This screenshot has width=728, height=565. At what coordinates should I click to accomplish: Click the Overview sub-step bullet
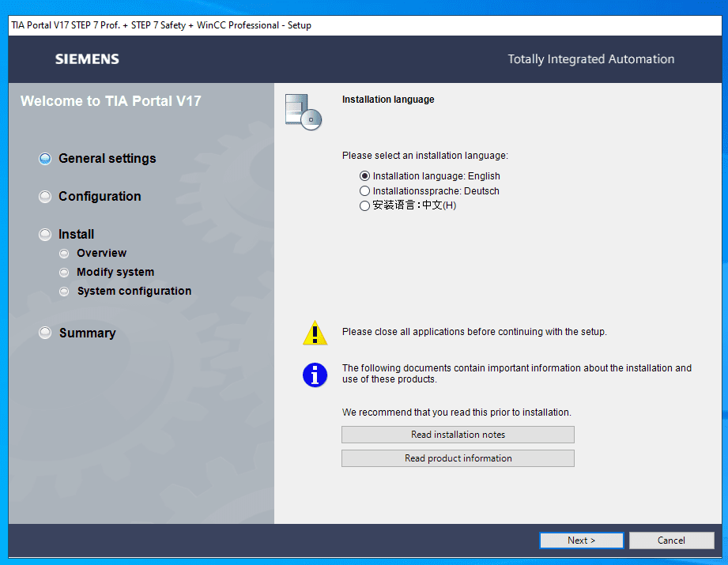point(64,254)
